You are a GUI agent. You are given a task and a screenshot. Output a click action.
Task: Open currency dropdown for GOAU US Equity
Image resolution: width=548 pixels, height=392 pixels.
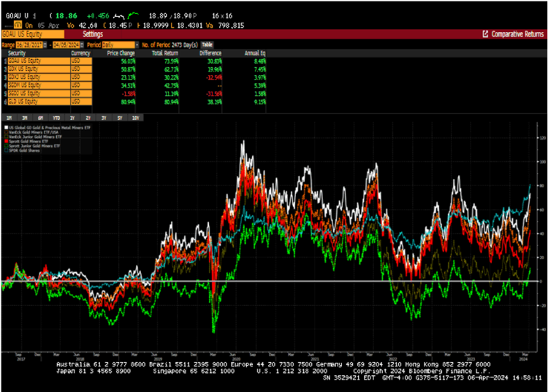pos(80,62)
